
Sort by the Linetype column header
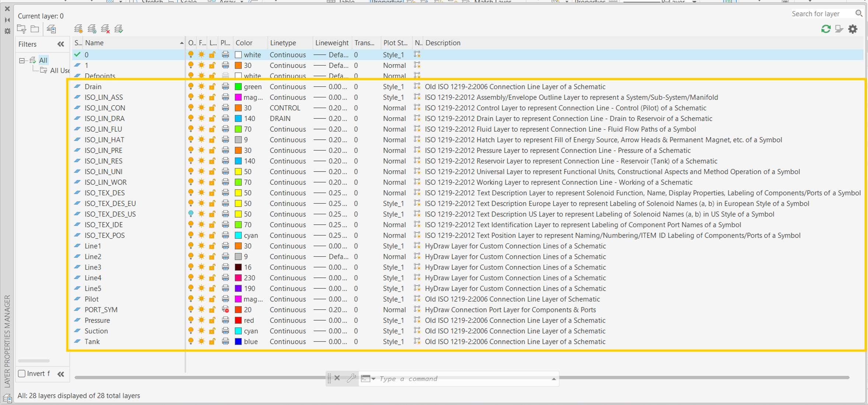[x=283, y=43]
